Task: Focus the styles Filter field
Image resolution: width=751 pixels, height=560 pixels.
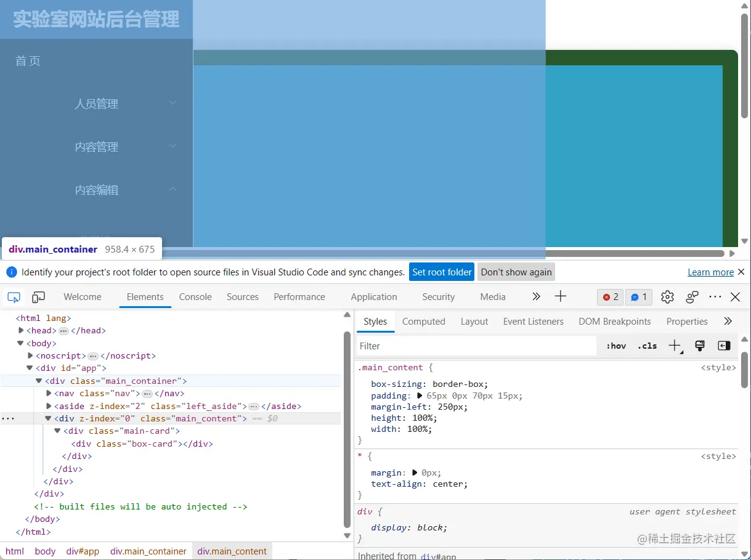Action: pos(477,346)
